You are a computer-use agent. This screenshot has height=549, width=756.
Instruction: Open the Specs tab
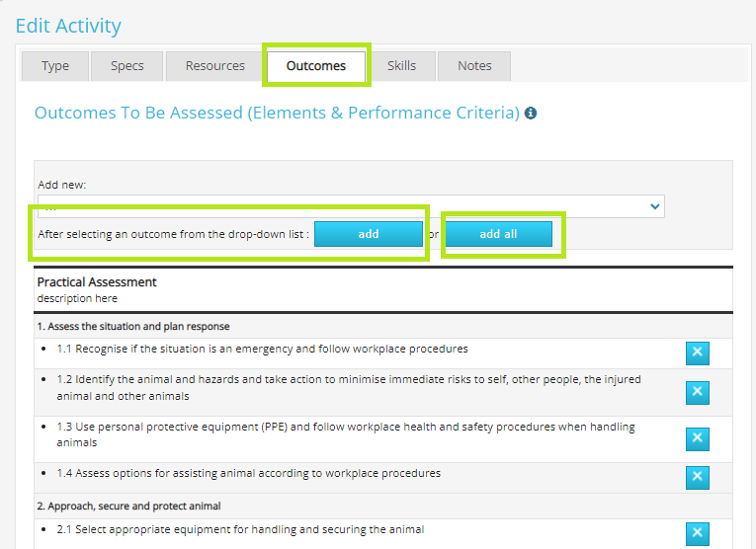tap(126, 66)
